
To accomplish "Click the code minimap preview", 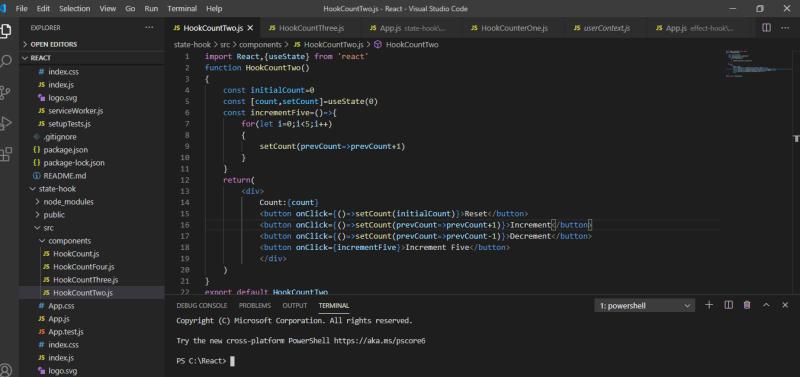I will coord(757,64).
